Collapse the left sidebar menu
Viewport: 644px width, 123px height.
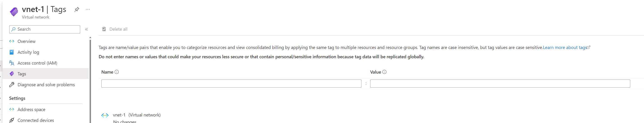86,29
